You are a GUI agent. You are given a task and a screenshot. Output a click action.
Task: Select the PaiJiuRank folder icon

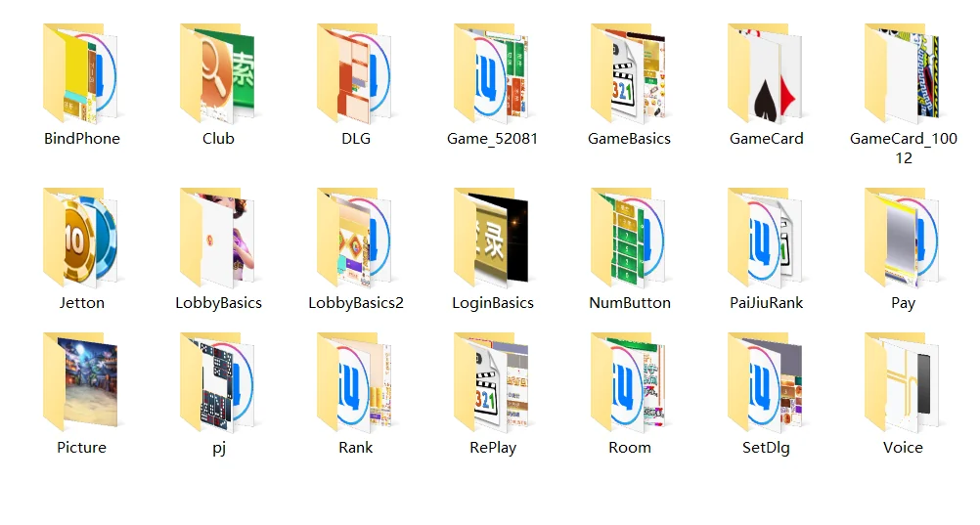(x=766, y=238)
